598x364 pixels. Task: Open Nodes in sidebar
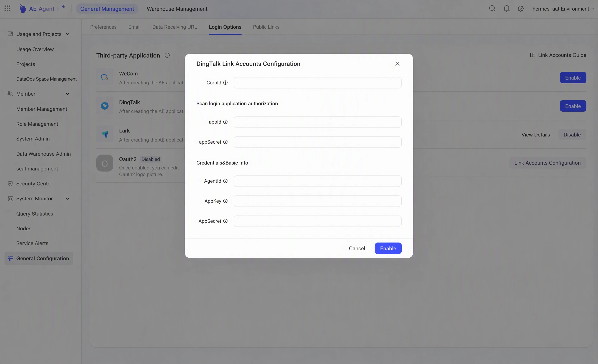[24, 228]
